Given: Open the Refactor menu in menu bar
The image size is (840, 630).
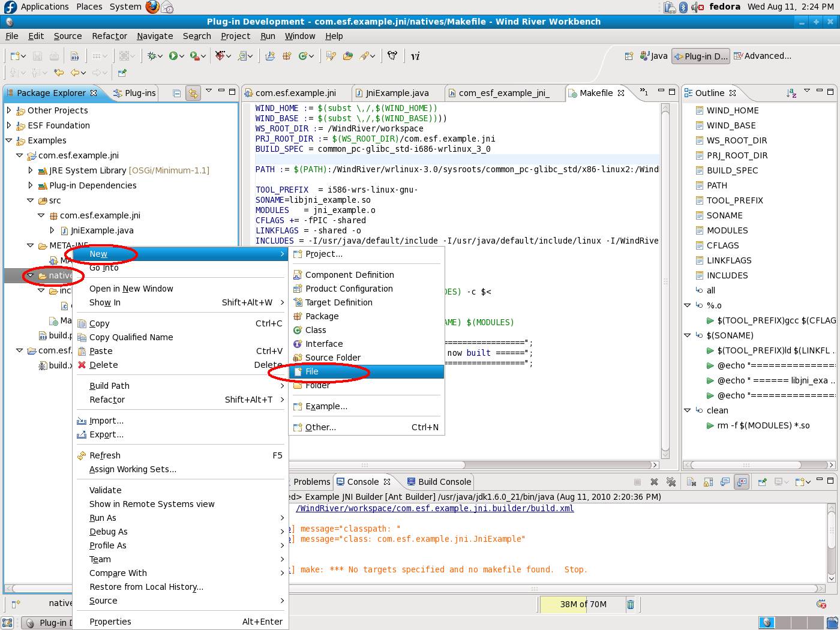Looking at the screenshot, I should (109, 36).
